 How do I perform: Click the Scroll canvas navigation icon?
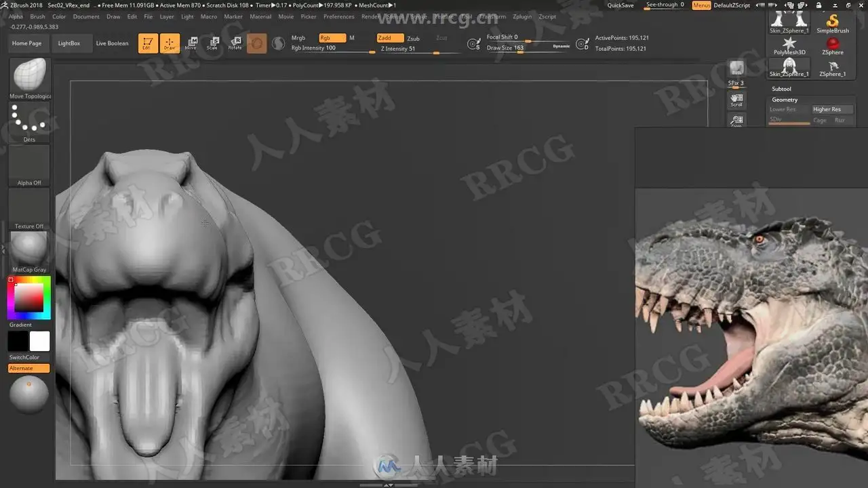coord(736,100)
